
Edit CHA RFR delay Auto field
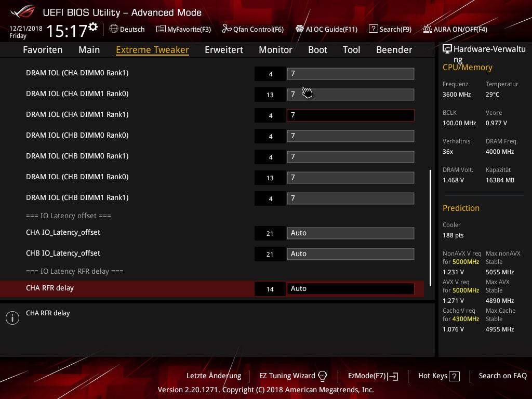[351, 289]
